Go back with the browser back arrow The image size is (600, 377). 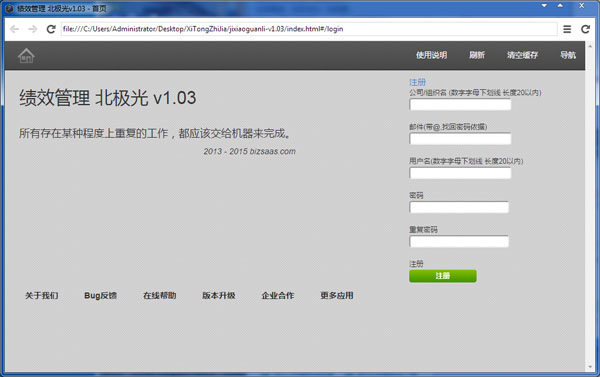point(15,29)
